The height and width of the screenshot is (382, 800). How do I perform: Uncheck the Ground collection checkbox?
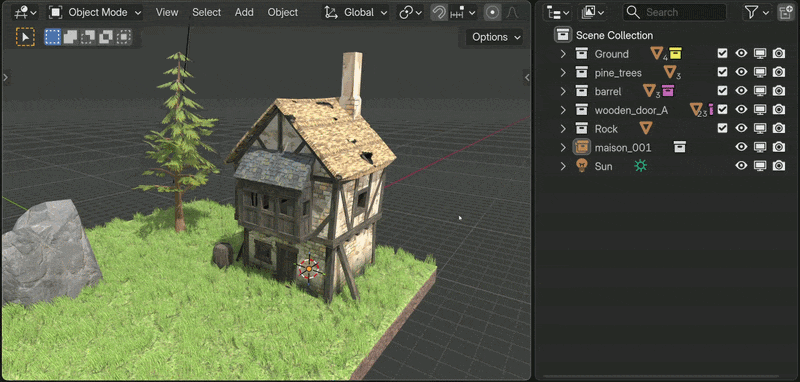722,53
